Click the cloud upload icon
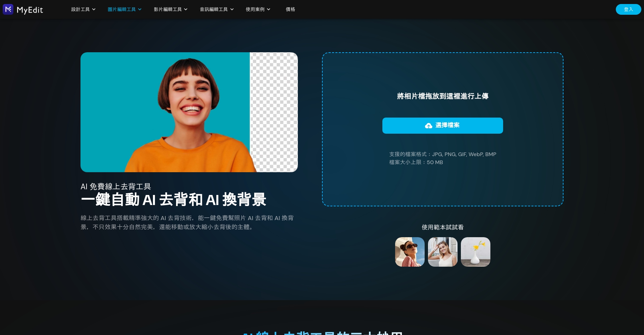This screenshot has width=644, height=335. click(429, 126)
